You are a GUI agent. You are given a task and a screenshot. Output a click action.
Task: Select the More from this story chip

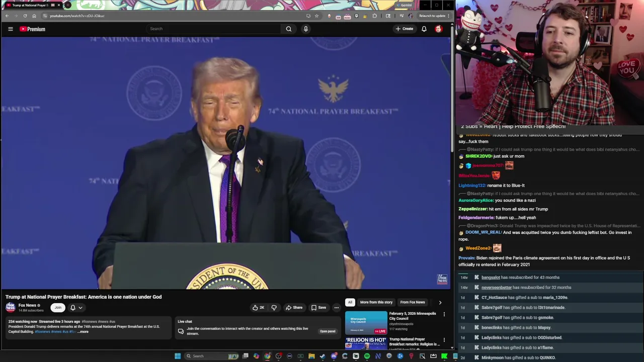point(376,302)
